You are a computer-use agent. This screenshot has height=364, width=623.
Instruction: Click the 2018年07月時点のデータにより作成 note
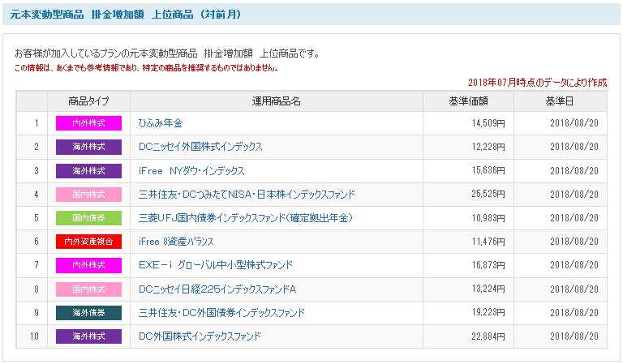[537, 82]
